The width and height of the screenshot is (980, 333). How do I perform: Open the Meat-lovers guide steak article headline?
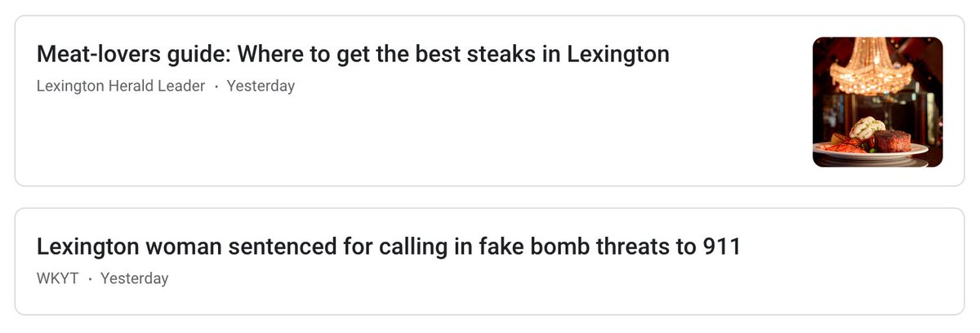pos(353,55)
